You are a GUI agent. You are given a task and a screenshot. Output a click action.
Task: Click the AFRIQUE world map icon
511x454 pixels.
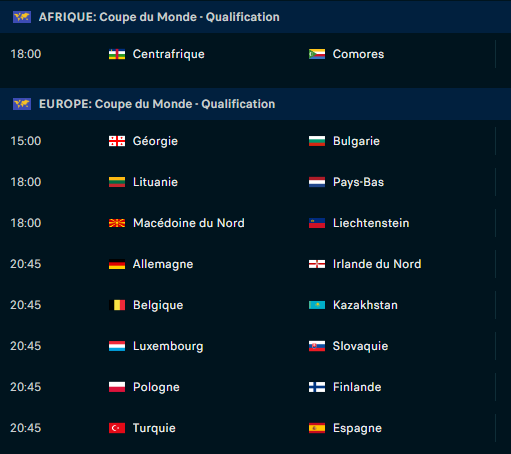pyautogui.click(x=22, y=17)
